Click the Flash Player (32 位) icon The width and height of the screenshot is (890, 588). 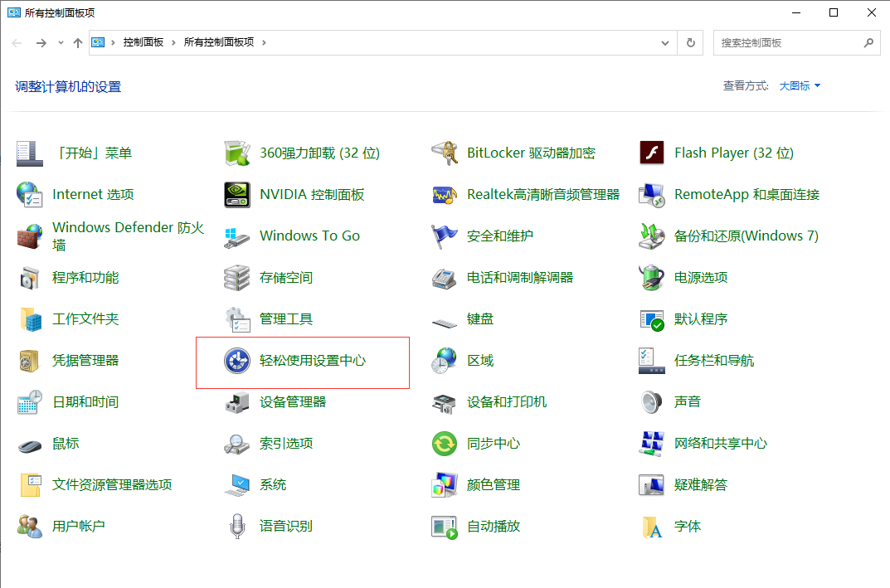652,153
